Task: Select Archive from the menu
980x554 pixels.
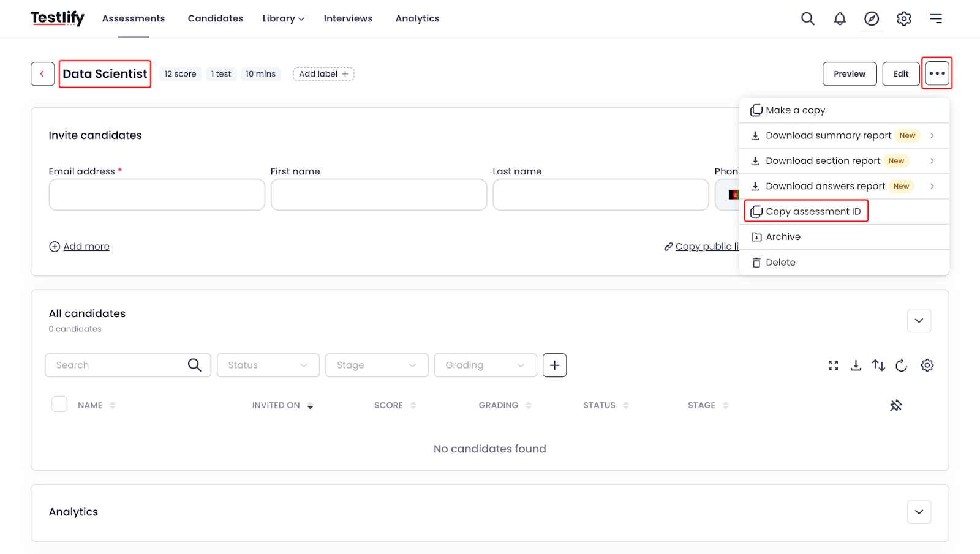Action: 844,237
